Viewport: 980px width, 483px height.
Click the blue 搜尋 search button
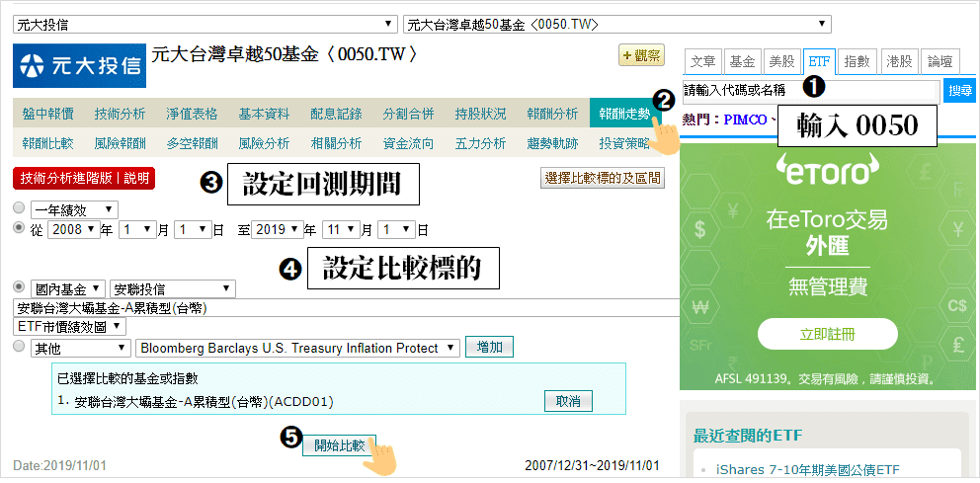(x=959, y=91)
